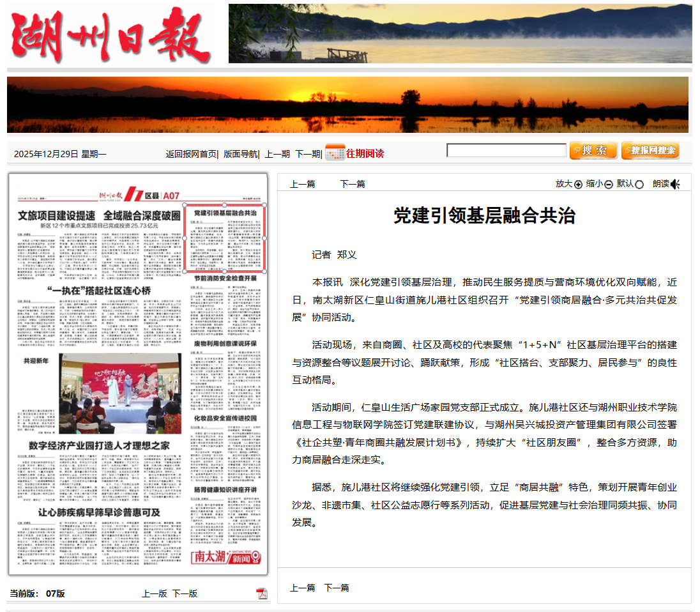700x612 pixels.
Task: Click the orange 搜索 button
Action: tap(593, 151)
